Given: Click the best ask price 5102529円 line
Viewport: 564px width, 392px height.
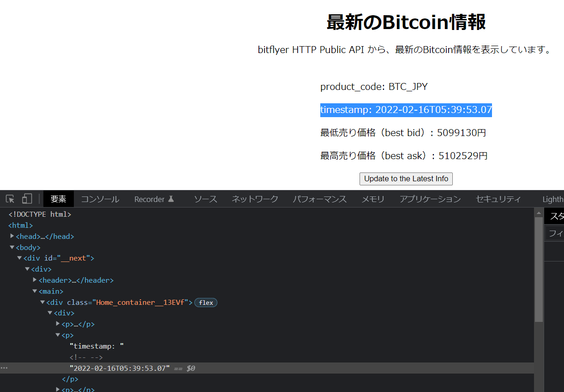Looking at the screenshot, I should tap(404, 156).
